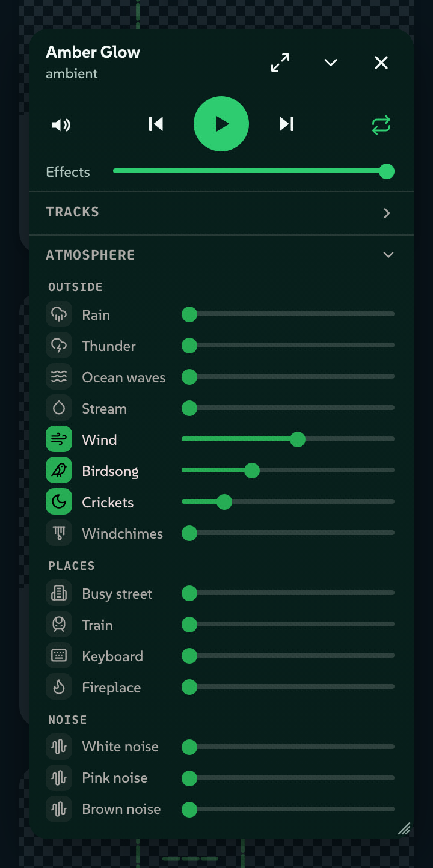Screen dimensions: 433x868
Task: Set Train volume on its slider
Action: click(288, 624)
